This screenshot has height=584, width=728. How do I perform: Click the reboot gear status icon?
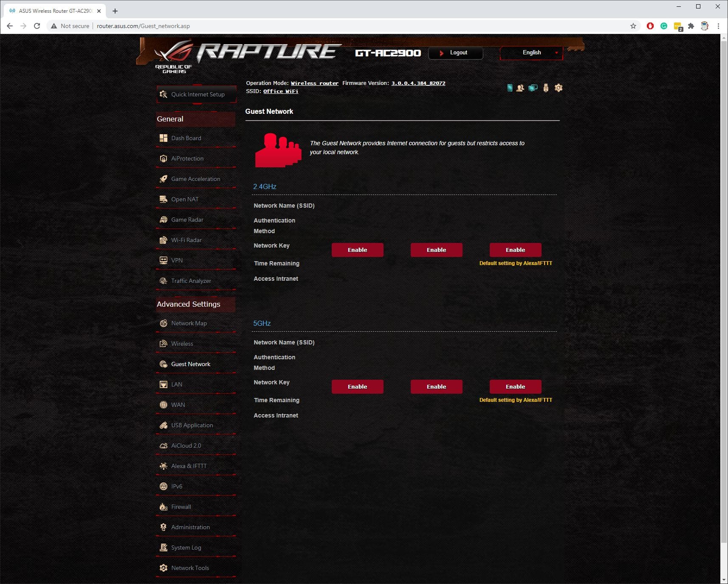pyautogui.click(x=559, y=88)
